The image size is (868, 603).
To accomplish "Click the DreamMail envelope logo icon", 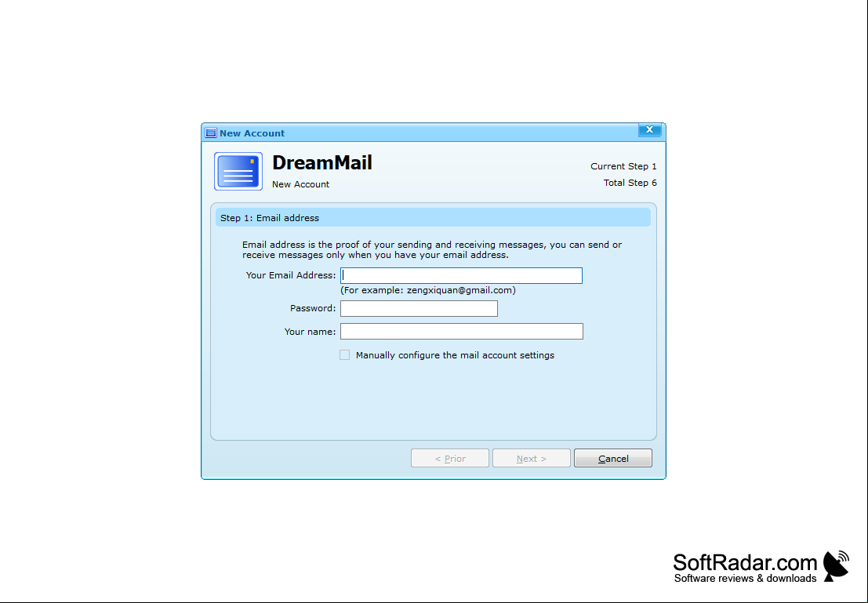I will [x=238, y=172].
